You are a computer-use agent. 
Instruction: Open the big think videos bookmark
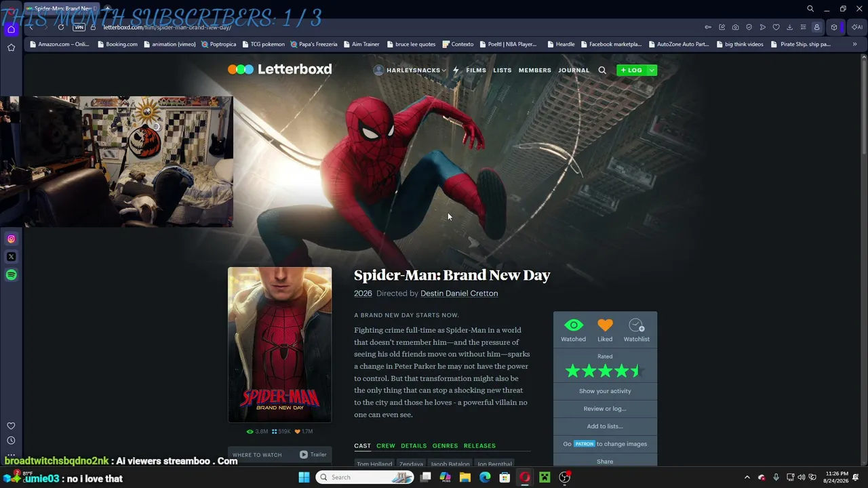739,44
